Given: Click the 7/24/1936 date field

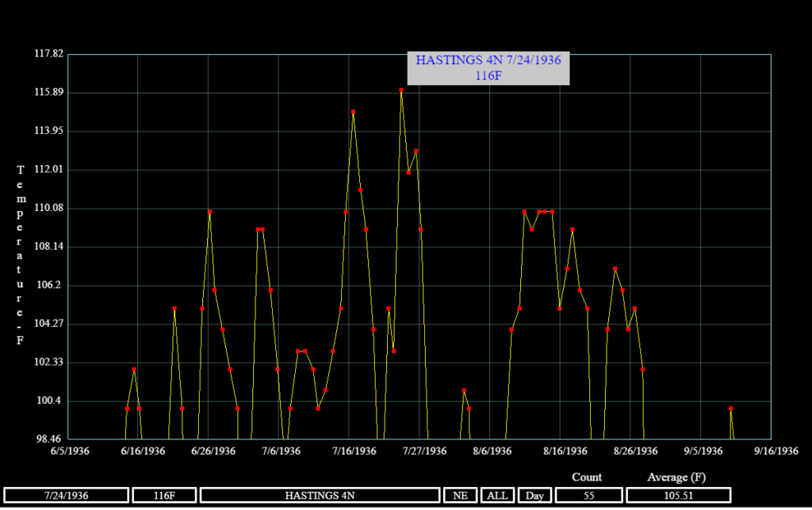Looking at the screenshot, I should point(67,496).
